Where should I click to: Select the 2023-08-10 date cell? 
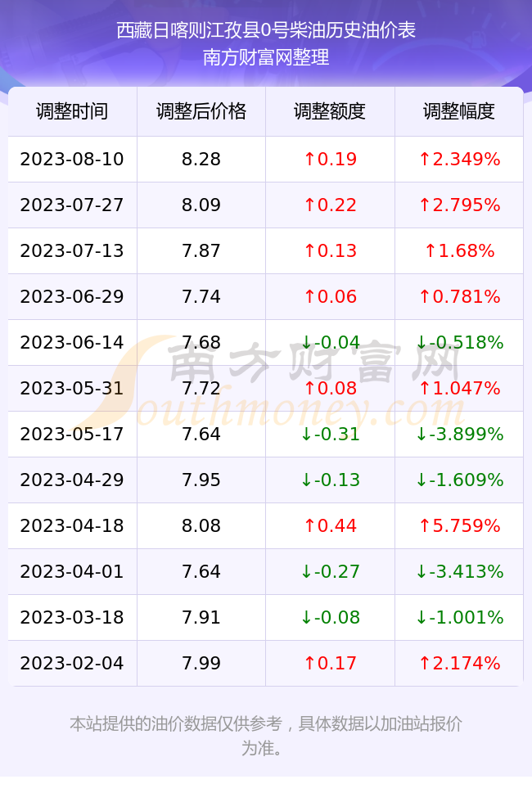tap(72, 159)
